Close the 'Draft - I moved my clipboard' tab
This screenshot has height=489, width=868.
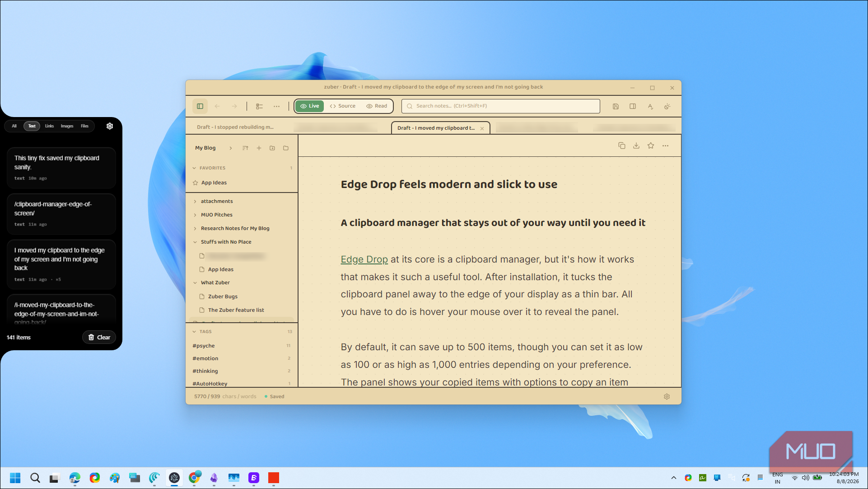click(x=482, y=128)
